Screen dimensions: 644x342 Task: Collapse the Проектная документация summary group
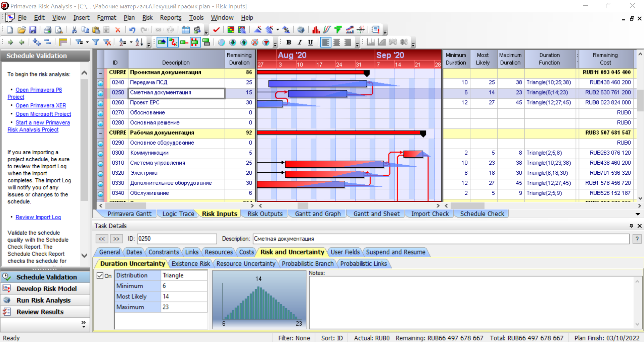tap(100, 72)
